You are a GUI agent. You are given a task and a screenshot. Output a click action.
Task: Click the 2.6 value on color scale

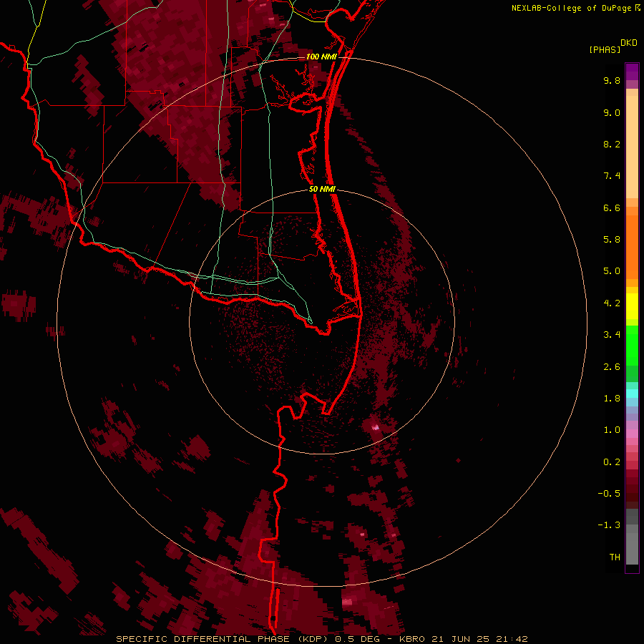pos(612,367)
